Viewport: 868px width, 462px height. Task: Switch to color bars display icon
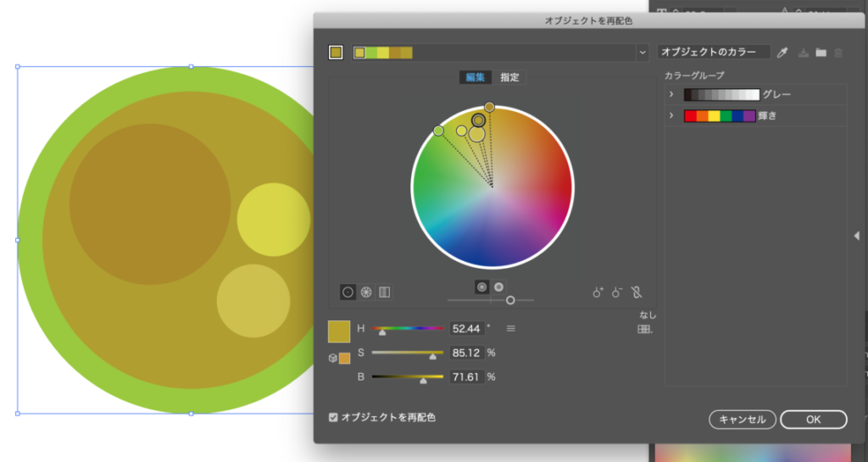385,292
